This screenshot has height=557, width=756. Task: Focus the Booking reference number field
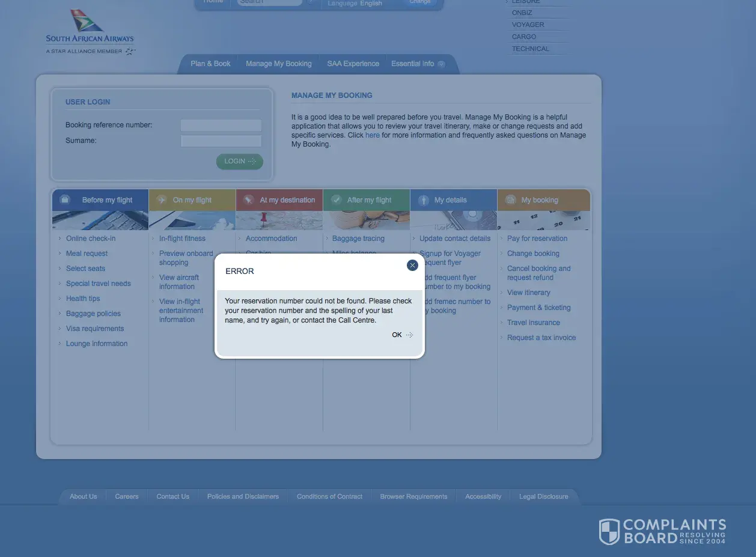tap(221, 125)
